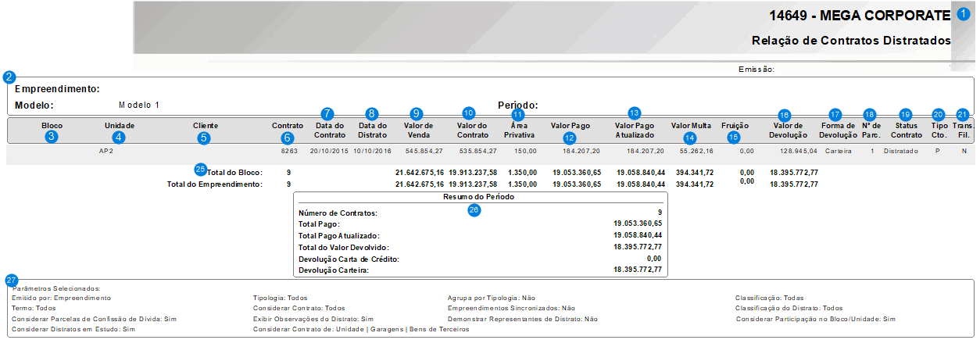The image size is (980, 347).
Task: Click the 'Valor Multa' column header
Action: (x=691, y=126)
